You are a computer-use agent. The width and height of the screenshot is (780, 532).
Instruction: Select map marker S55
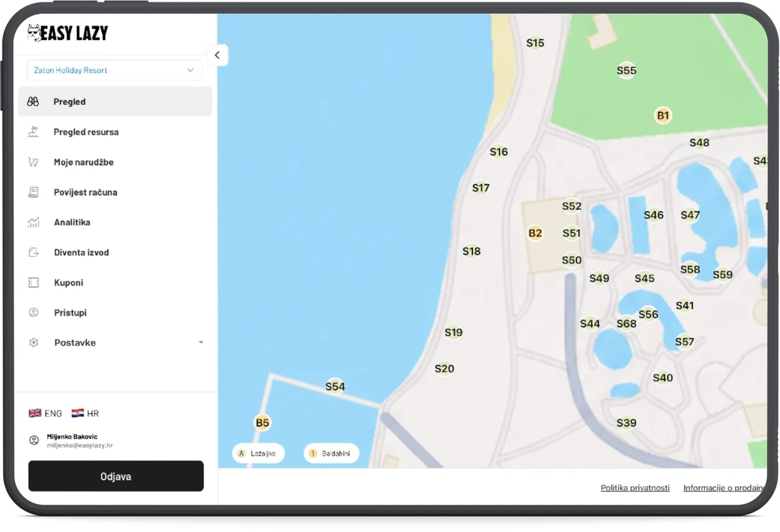point(626,71)
